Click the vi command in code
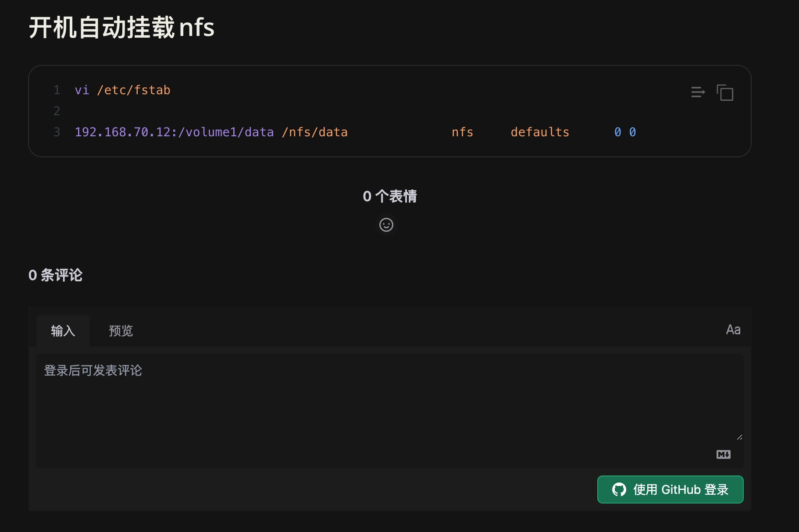Image resolution: width=799 pixels, height=532 pixels. (82, 90)
